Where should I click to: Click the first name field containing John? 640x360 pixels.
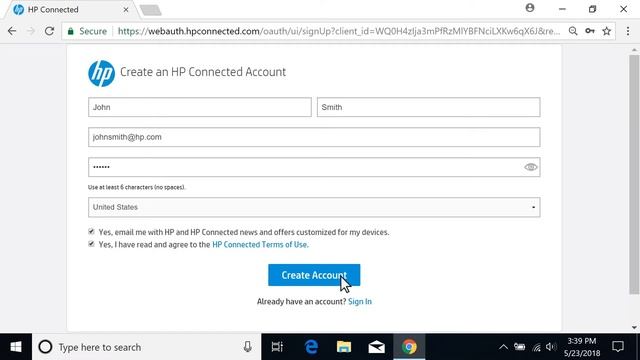click(200, 107)
